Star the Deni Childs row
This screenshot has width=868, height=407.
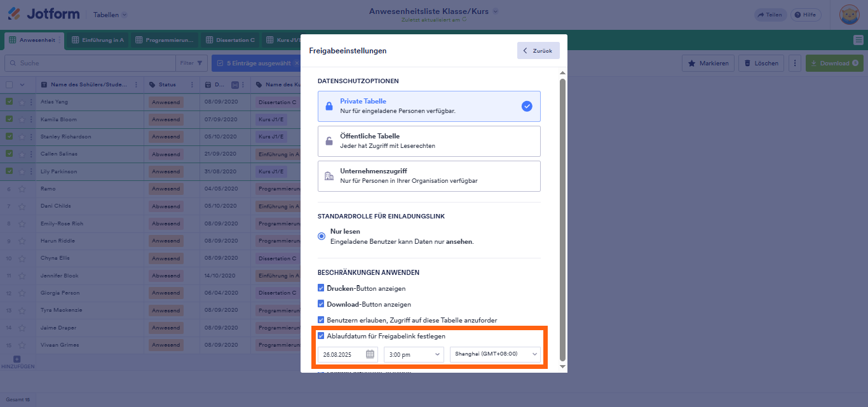pyautogui.click(x=22, y=206)
